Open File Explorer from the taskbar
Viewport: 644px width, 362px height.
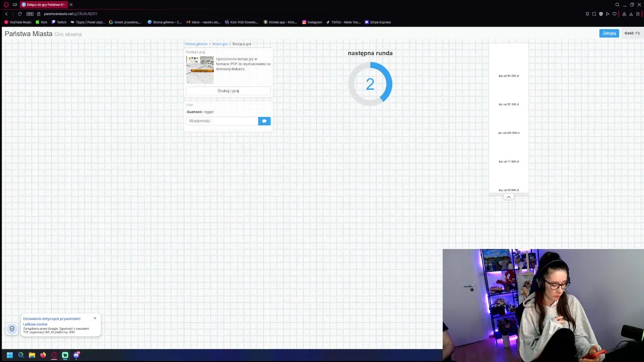point(32,355)
